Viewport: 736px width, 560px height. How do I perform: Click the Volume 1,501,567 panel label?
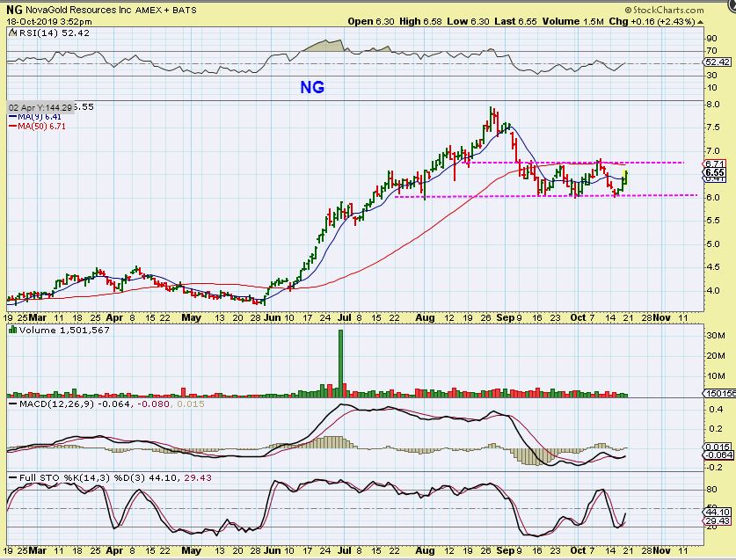tap(64, 330)
